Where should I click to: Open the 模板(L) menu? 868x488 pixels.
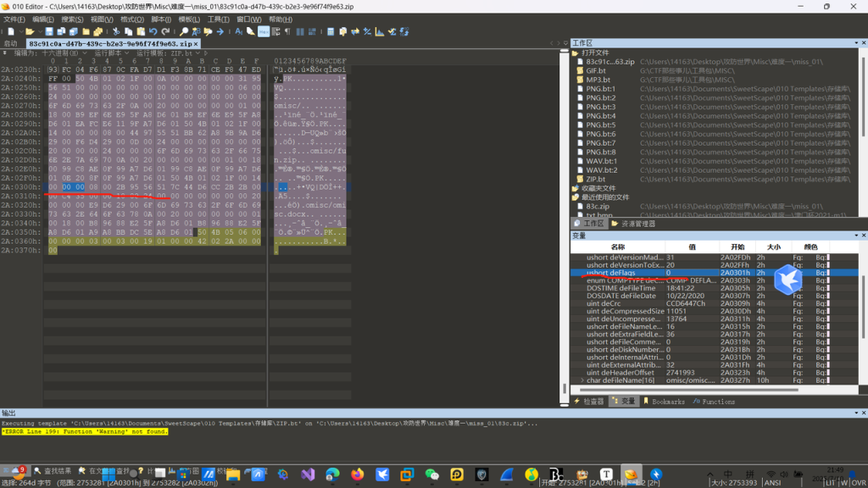(189, 19)
